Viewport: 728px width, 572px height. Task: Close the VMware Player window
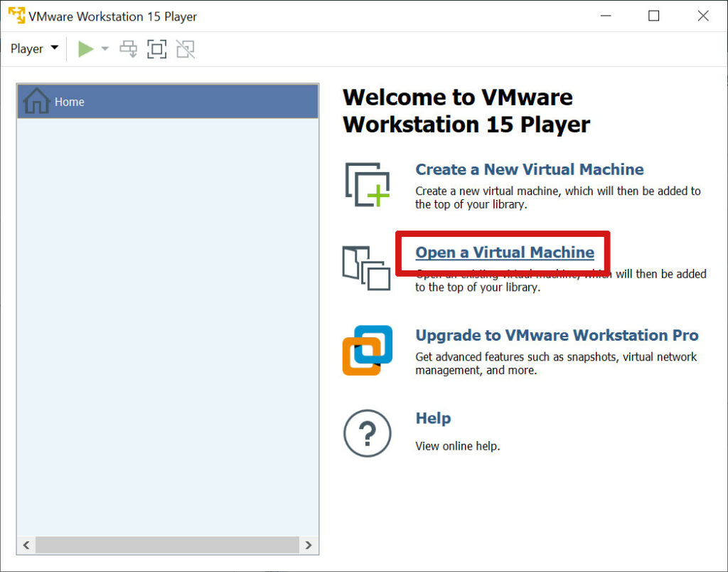tap(703, 16)
